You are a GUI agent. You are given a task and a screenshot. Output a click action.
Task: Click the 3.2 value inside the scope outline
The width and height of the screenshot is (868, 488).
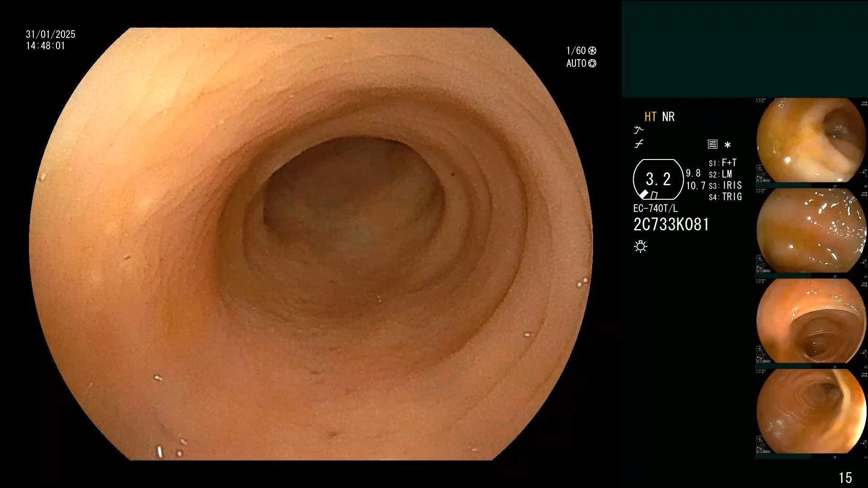pyautogui.click(x=658, y=179)
